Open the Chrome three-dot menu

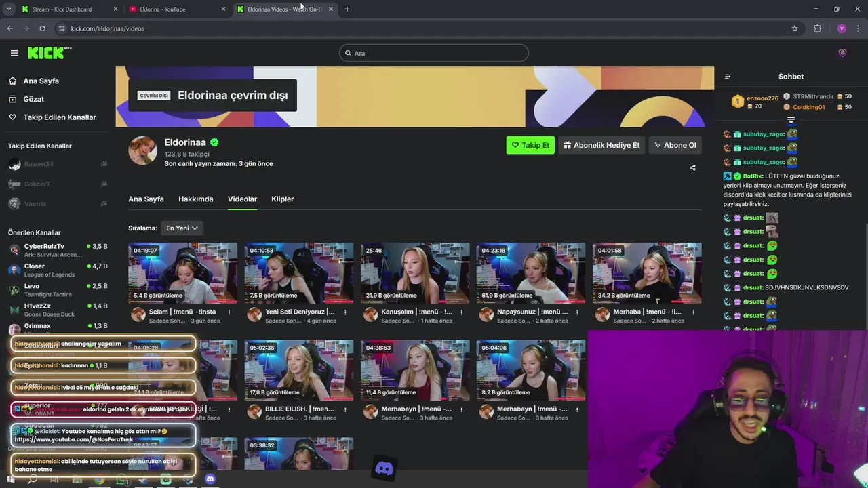(x=859, y=28)
